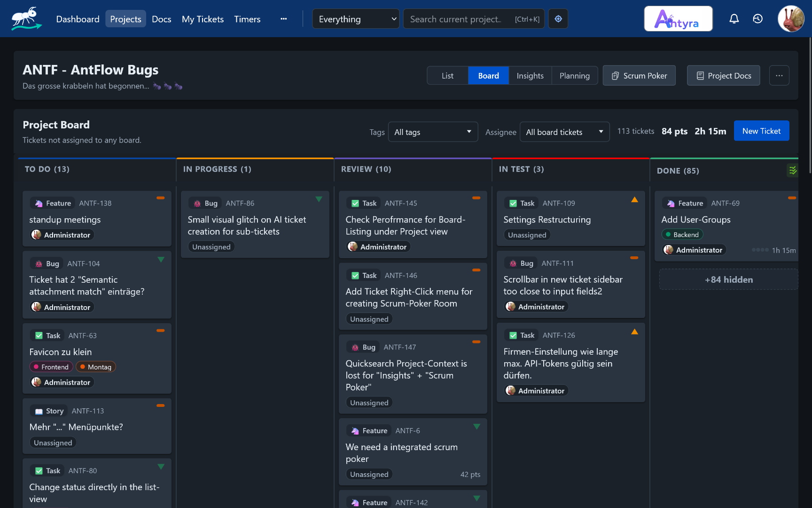
Task: Click high priority triangle on ANTF-109
Action: coord(634,199)
